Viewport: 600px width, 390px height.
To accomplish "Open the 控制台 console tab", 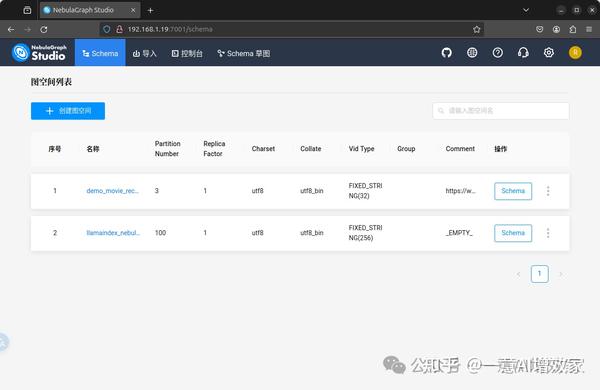I will [x=187, y=53].
